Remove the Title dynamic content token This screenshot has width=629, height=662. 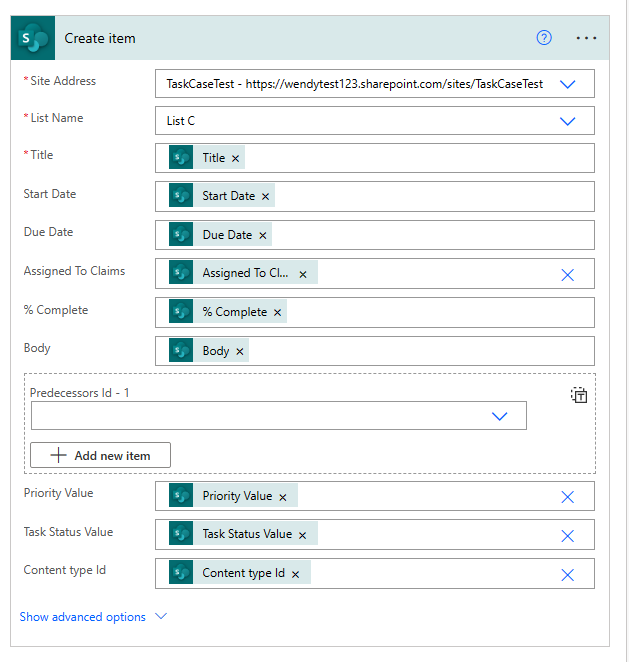pos(236,158)
